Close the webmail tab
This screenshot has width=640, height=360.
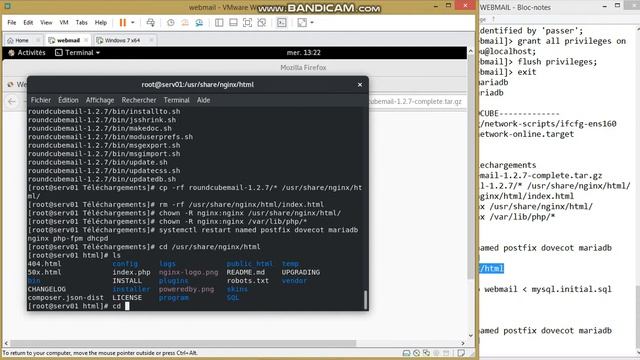[86, 40]
